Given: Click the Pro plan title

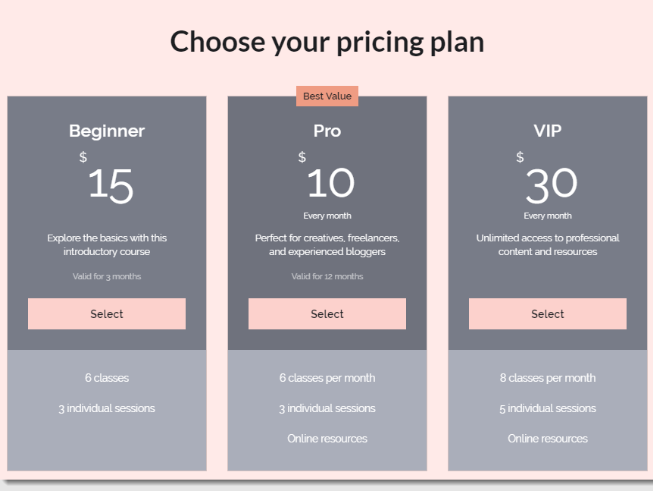Looking at the screenshot, I should [327, 131].
